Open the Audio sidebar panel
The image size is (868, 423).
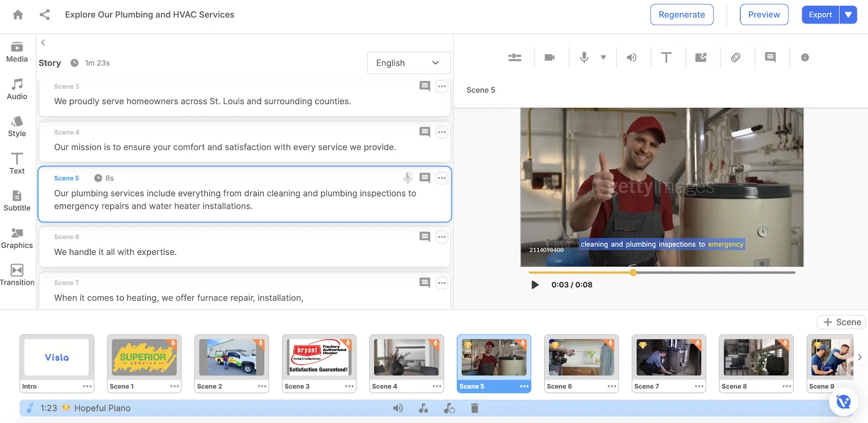17,89
